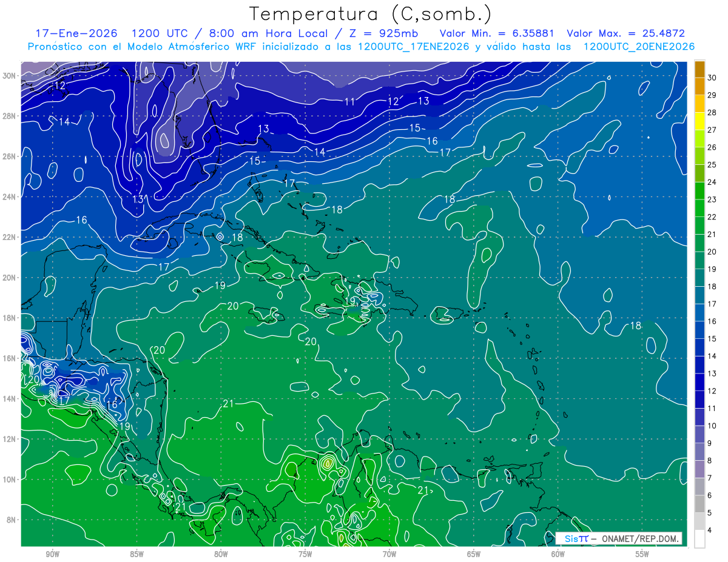
Task: Click the legend value 30 label
Action: tap(712, 78)
